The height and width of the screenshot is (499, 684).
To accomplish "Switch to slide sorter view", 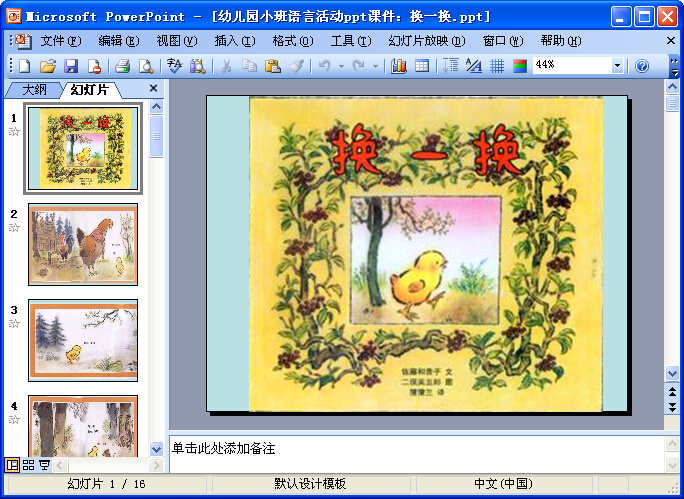I will (28, 465).
